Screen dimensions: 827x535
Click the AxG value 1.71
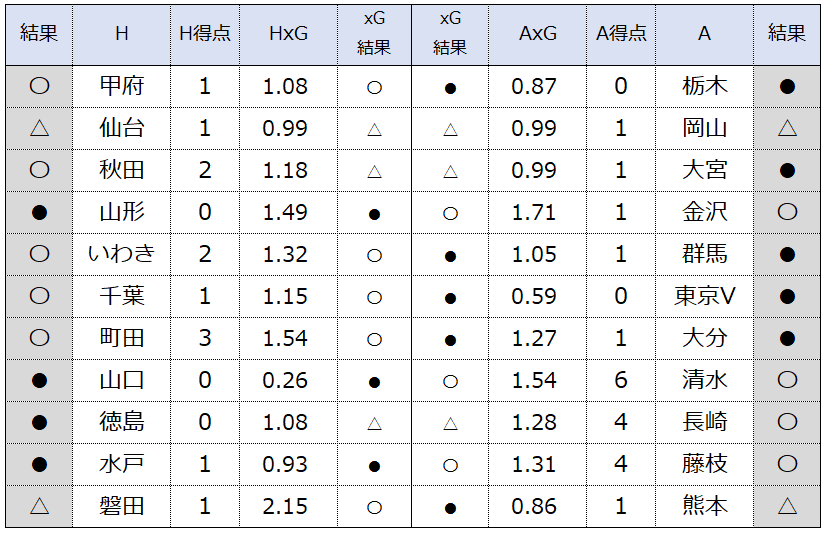tap(534, 213)
